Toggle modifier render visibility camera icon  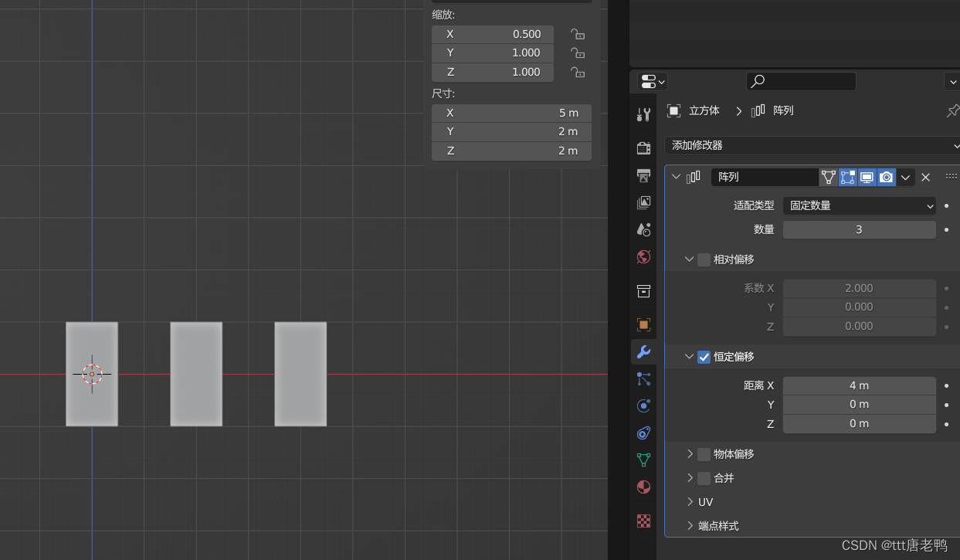(886, 177)
